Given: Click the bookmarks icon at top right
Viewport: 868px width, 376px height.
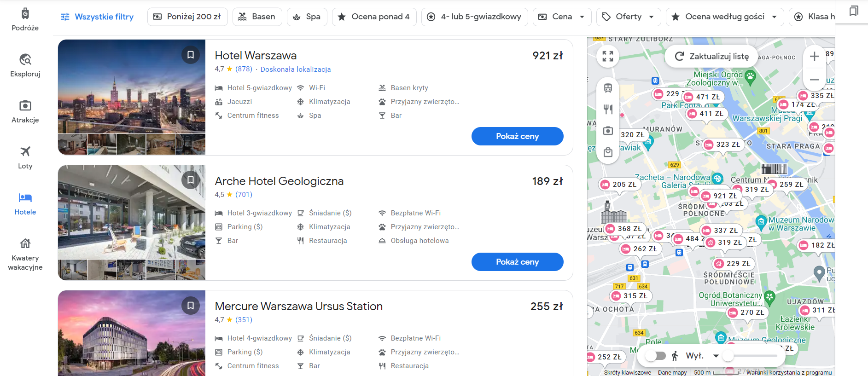Looking at the screenshot, I should coord(854,11).
